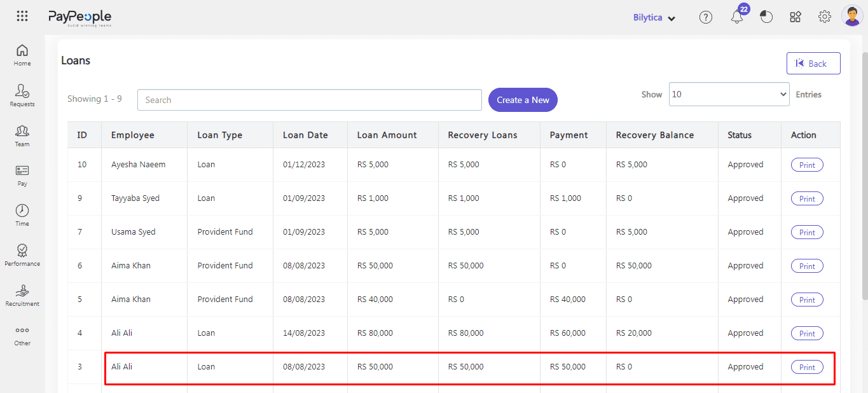Click the loans Search field
The image size is (868, 393).
[310, 100]
